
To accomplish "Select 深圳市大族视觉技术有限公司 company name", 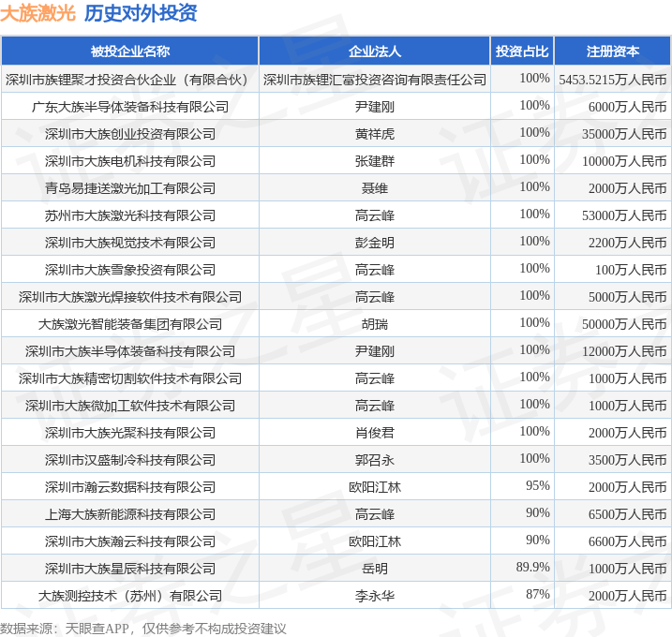I will (x=130, y=243).
